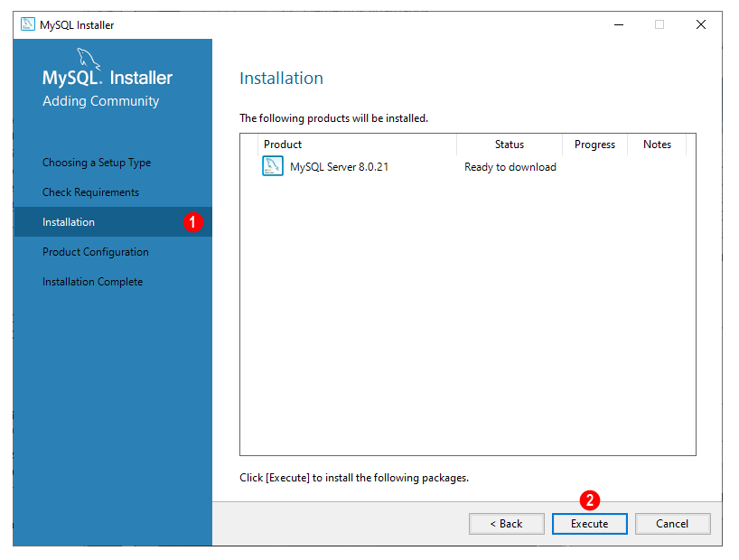
Task: Click the Progress column header
Action: coord(594,145)
